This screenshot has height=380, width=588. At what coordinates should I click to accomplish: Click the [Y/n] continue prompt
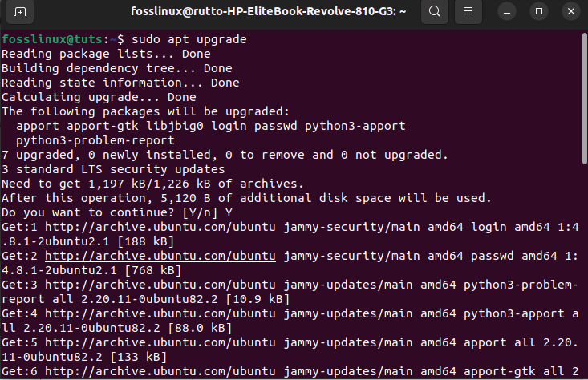click(205, 213)
